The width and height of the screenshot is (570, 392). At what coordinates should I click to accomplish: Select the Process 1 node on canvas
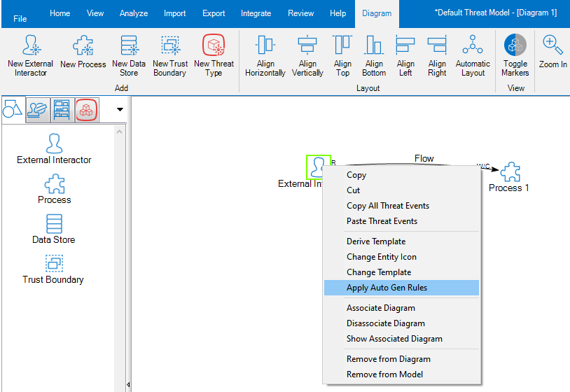(510, 173)
